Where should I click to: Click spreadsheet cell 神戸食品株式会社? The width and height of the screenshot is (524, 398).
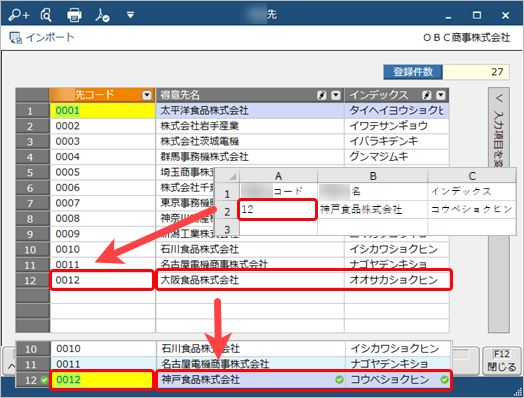(x=372, y=210)
